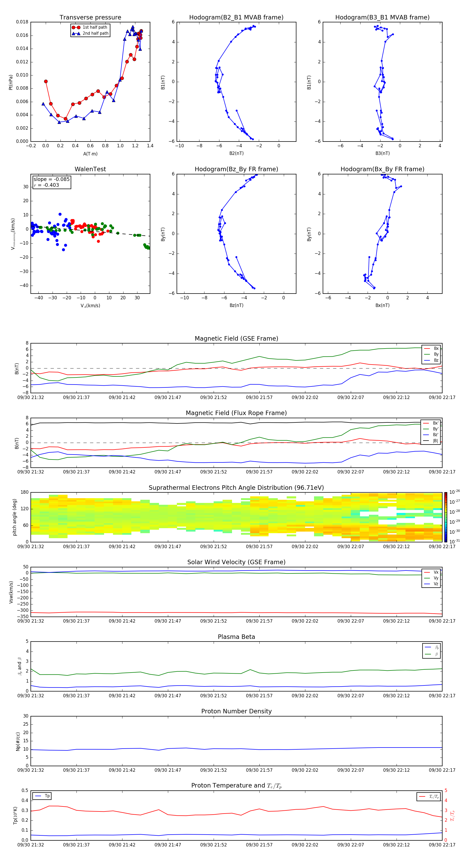
Task: Select 'Bz' in GSE magnetic field legend
Action: [x=431, y=361]
